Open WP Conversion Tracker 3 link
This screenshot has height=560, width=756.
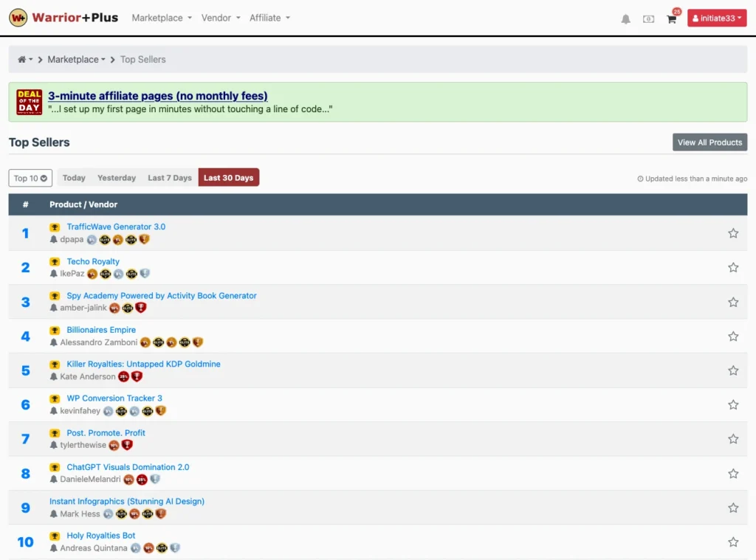pyautogui.click(x=114, y=398)
